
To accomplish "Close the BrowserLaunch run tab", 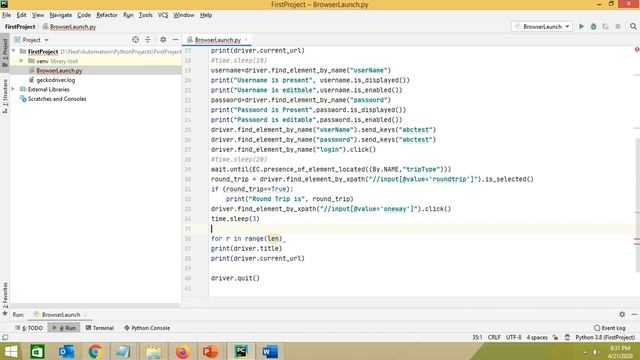I will tap(85, 315).
